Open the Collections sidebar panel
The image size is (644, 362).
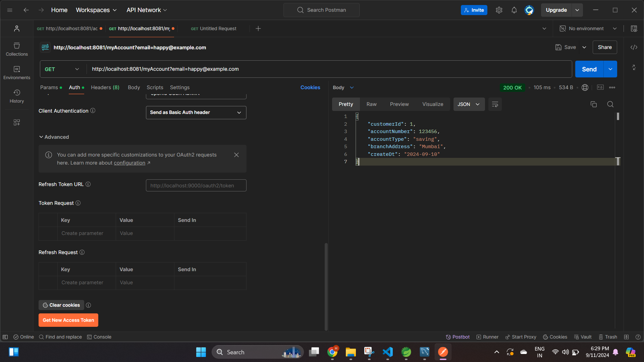coord(17,49)
